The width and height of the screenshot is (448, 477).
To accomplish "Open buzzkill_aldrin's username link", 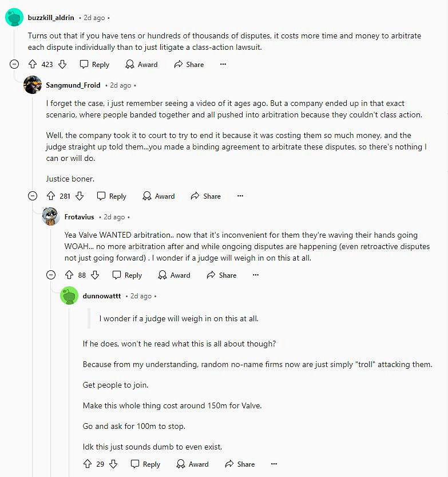I will pos(51,17).
